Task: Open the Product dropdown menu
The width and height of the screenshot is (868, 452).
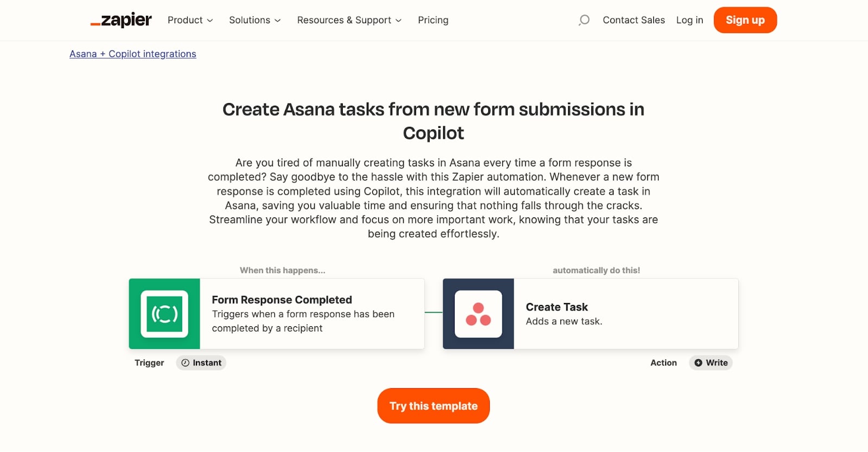Action: tap(189, 20)
